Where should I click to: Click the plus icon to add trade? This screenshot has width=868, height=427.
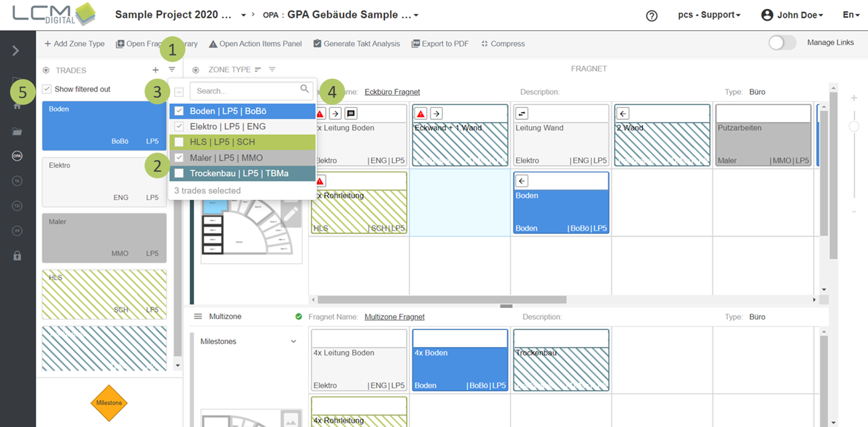[x=155, y=70]
